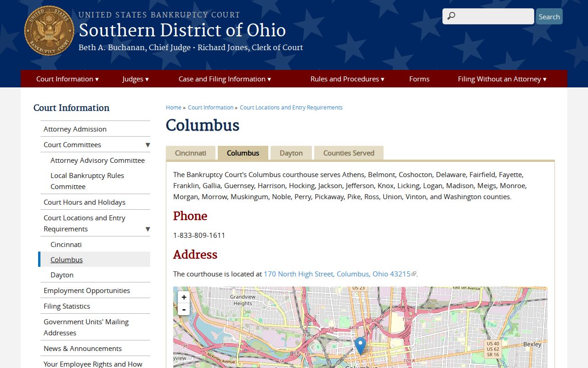The width and height of the screenshot is (588, 368).
Task: Go to the Forms menu item
Action: (x=419, y=79)
